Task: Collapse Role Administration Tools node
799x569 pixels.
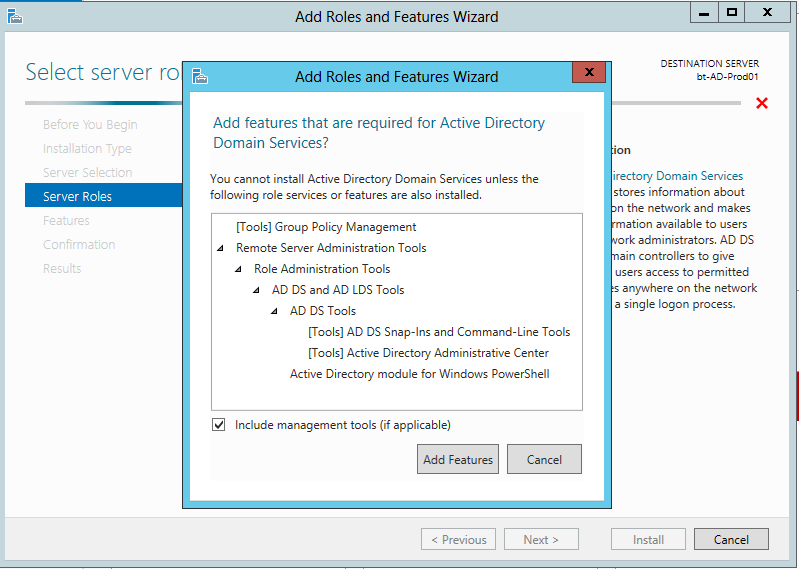Action: click(238, 269)
